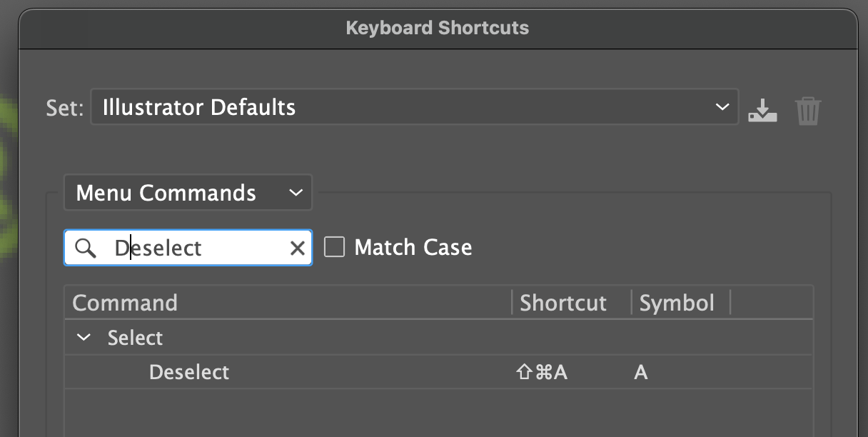Collapse the Select command group
The height and width of the screenshot is (437, 868).
pos(83,337)
